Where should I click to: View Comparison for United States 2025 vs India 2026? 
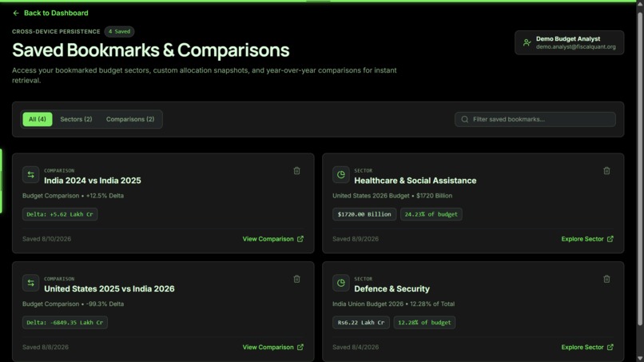272,347
